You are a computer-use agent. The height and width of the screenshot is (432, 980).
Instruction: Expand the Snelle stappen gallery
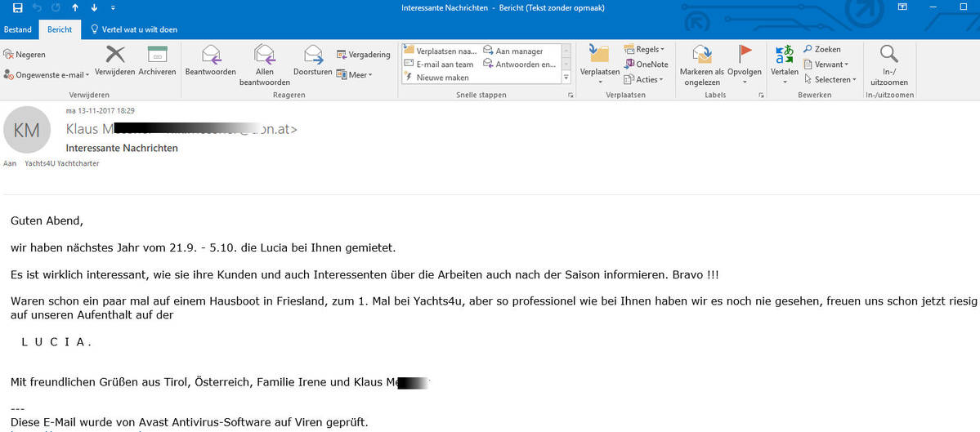(x=566, y=78)
